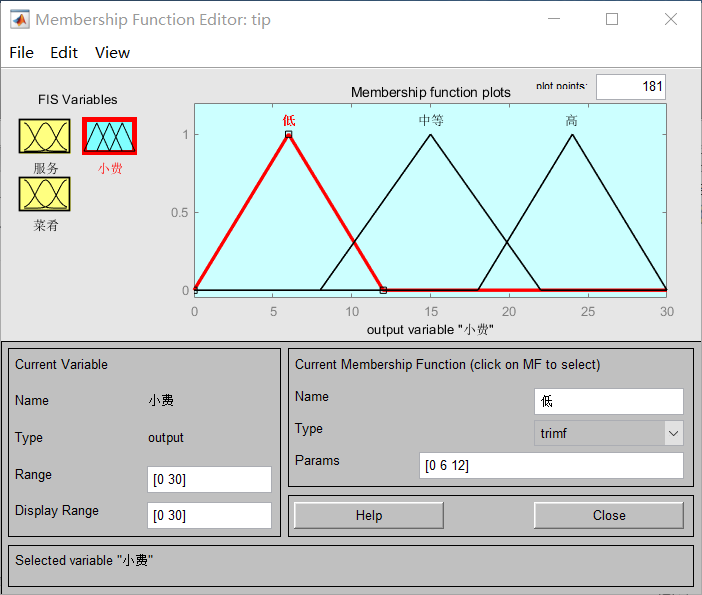
Task: Click the Params field [0 6 12]
Action: tap(551, 465)
